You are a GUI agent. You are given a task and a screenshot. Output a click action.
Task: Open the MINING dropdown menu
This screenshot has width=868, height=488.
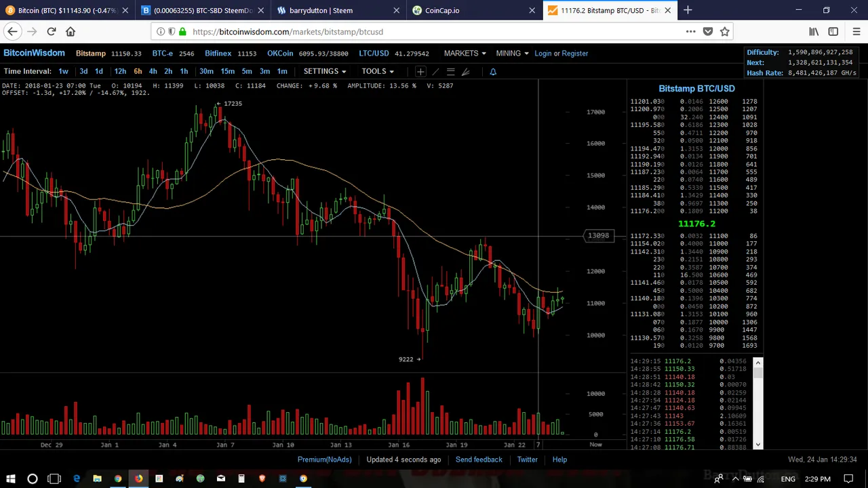click(512, 53)
